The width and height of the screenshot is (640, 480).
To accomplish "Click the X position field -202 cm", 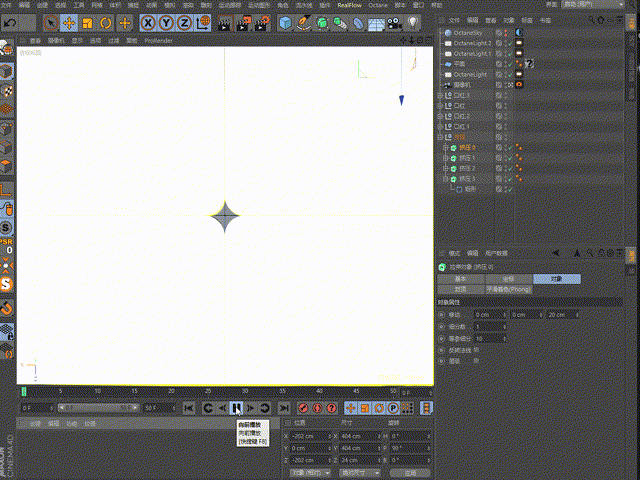I will coord(310,436).
